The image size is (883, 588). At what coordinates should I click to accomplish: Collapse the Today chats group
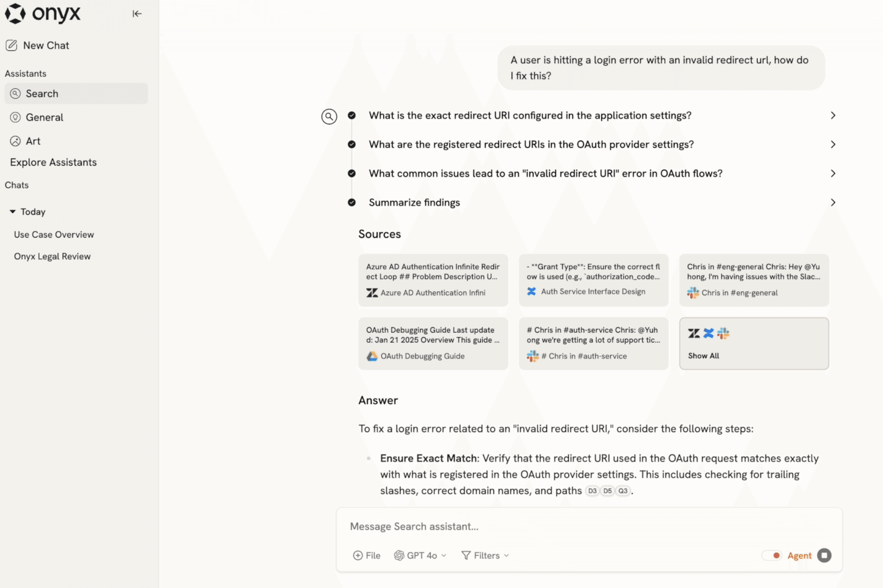[13, 212]
